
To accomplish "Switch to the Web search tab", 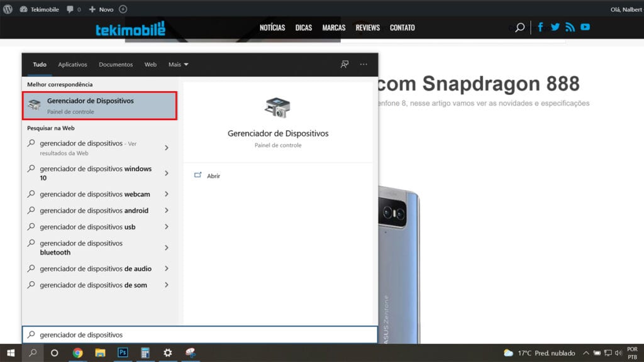I will pos(150,65).
